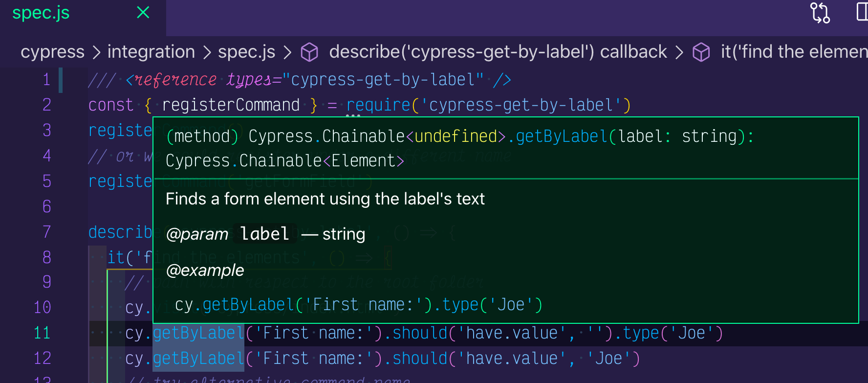Click 'cypress-get-by-label' string on line 2
This screenshot has height=383, width=868.
click(521, 105)
